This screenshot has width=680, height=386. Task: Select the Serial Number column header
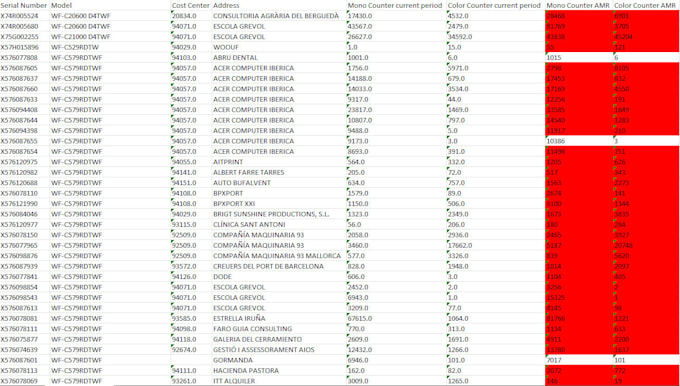pos(23,6)
